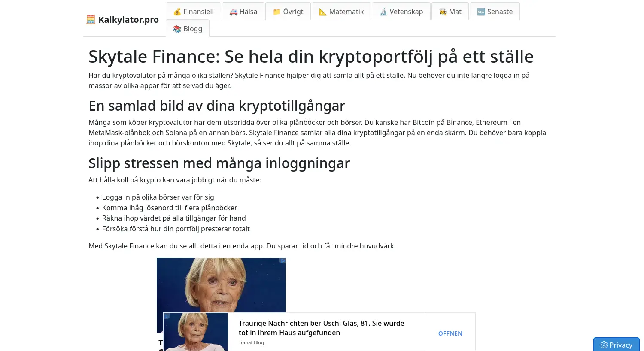The image size is (644, 351).
Task: Click the ÖFFNEN link in the ad
Action: [450, 333]
